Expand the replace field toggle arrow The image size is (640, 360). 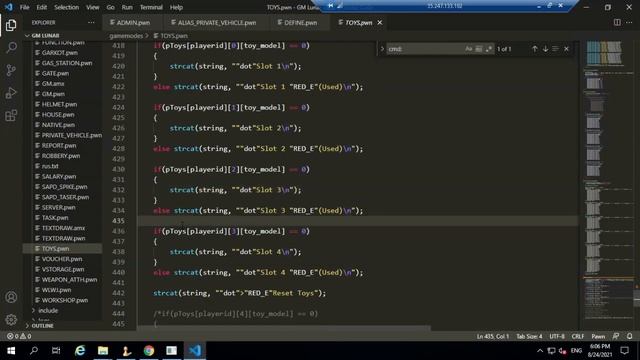[382, 49]
